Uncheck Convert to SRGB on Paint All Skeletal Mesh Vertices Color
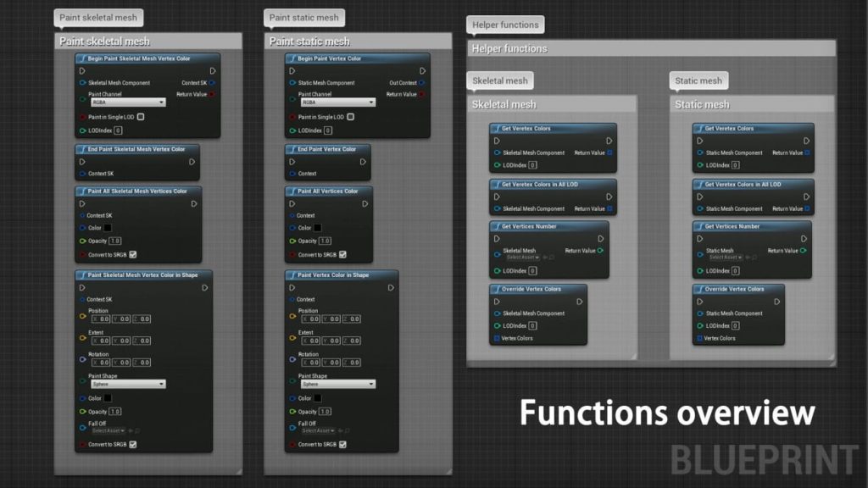 click(x=133, y=254)
